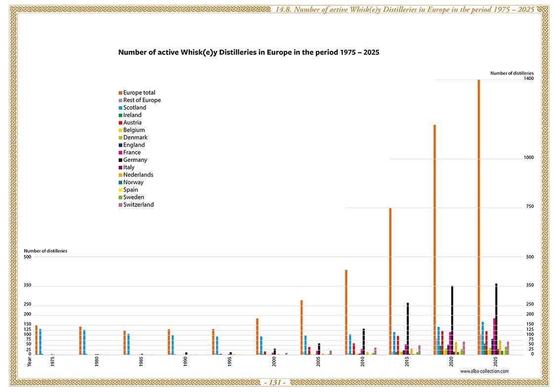Click the Nederlands legend marker
Screen dimensions: 555x392
click(x=120, y=174)
